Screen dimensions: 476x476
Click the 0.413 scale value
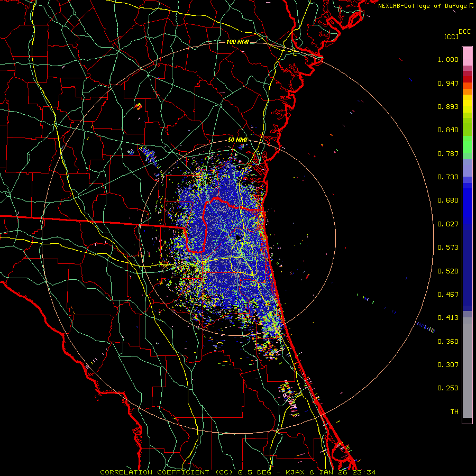tap(448, 318)
